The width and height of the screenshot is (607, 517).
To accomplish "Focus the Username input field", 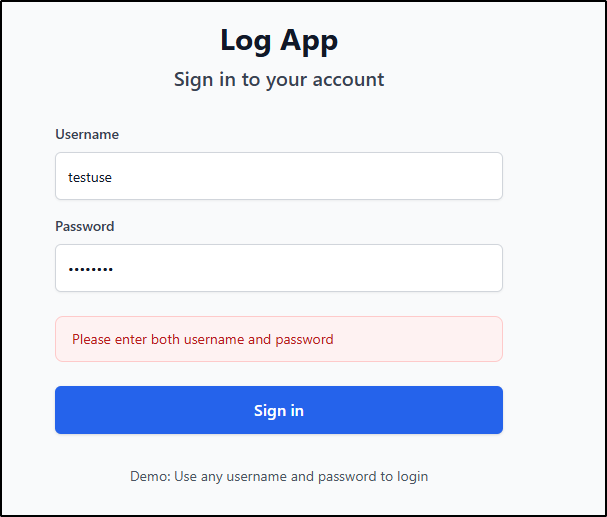I will click(x=279, y=176).
